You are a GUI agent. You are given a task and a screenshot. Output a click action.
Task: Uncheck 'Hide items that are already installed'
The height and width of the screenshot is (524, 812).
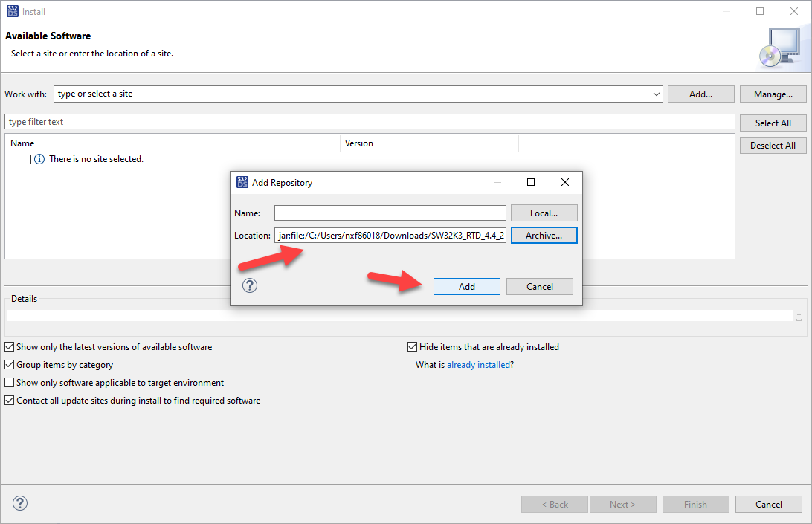click(x=412, y=346)
